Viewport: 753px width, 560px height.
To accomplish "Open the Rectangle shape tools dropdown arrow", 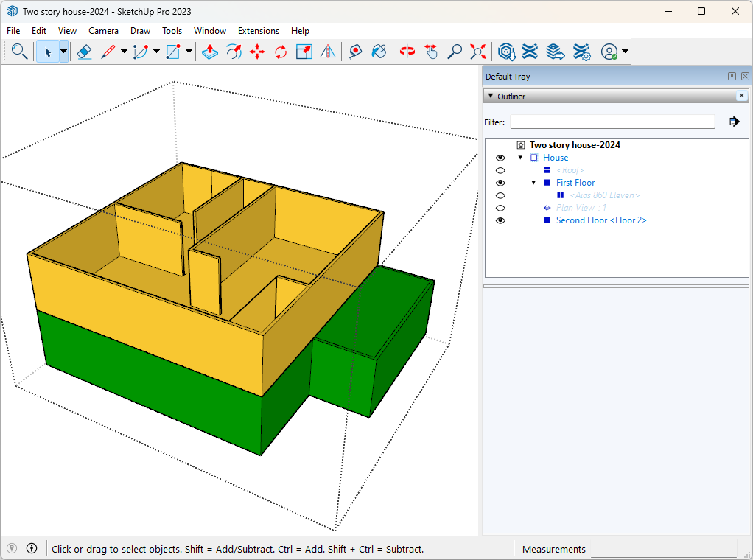I will pos(189,52).
